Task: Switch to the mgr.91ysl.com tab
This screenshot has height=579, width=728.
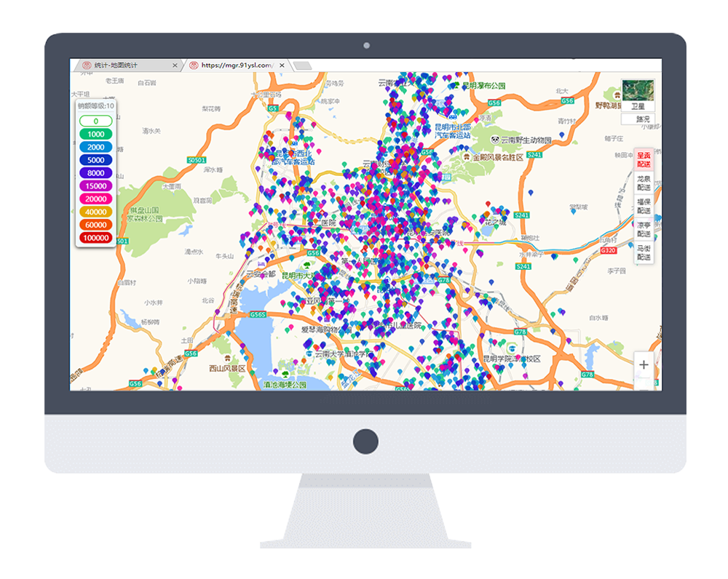Action: pyautogui.click(x=233, y=65)
